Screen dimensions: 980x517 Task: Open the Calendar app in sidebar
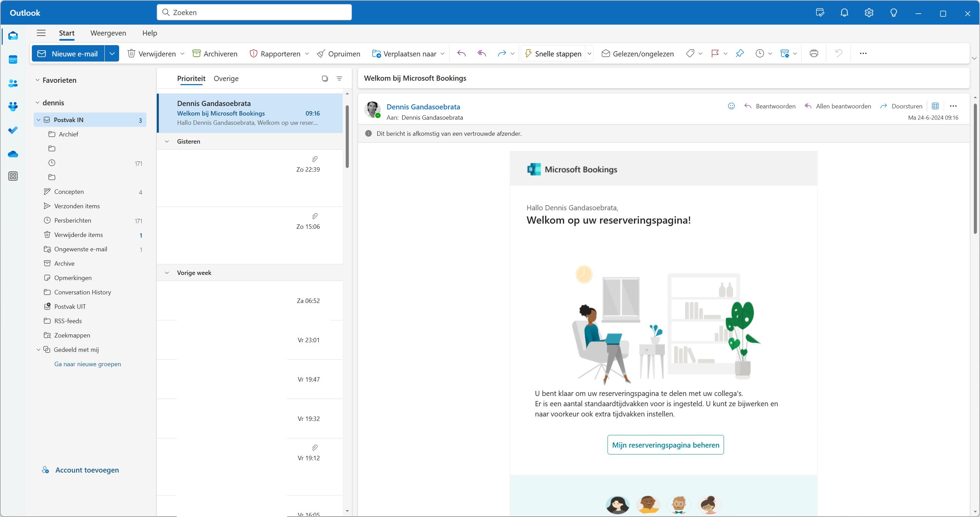(x=13, y=60)
